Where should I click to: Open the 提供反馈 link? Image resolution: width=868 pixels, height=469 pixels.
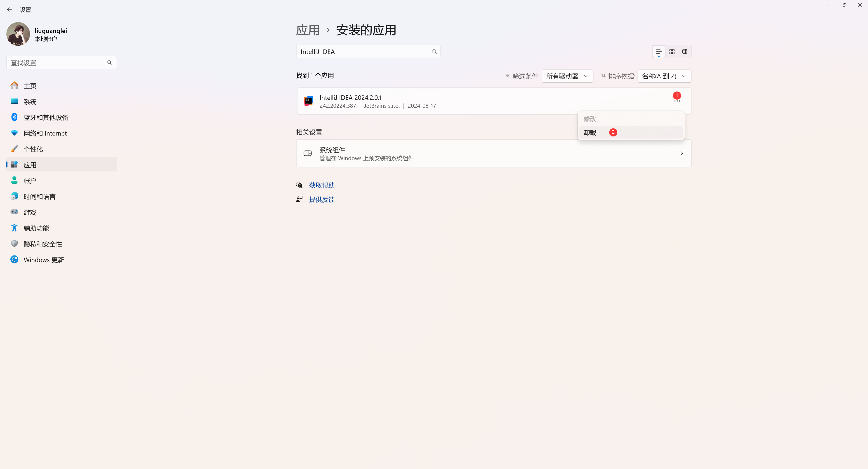coord(321,199)
